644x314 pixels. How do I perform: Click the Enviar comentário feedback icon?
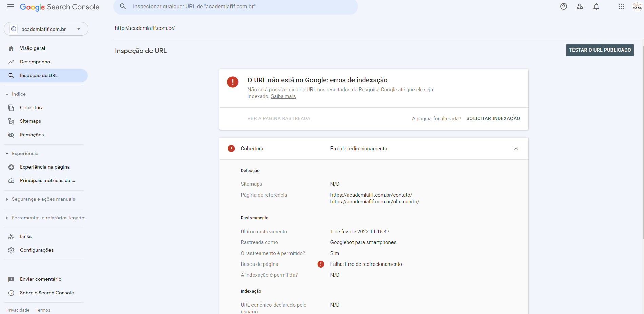coord(11,279)
